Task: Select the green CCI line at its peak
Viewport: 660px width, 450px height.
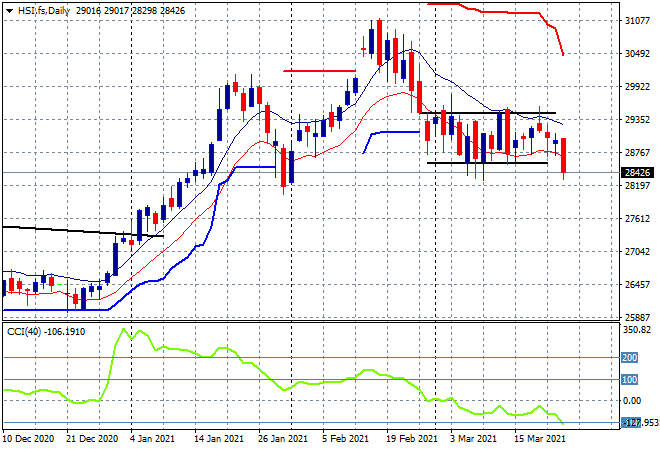Action: point(123,330)
